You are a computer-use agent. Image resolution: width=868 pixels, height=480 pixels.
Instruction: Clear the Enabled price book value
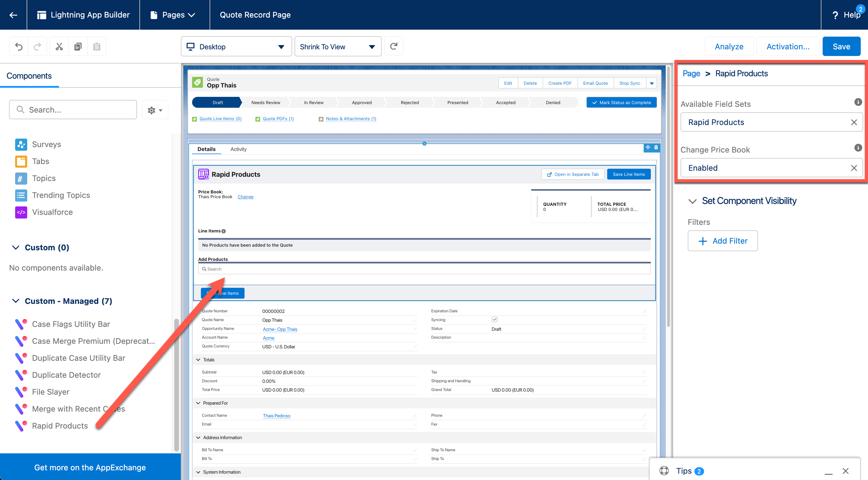pos(854,168)
